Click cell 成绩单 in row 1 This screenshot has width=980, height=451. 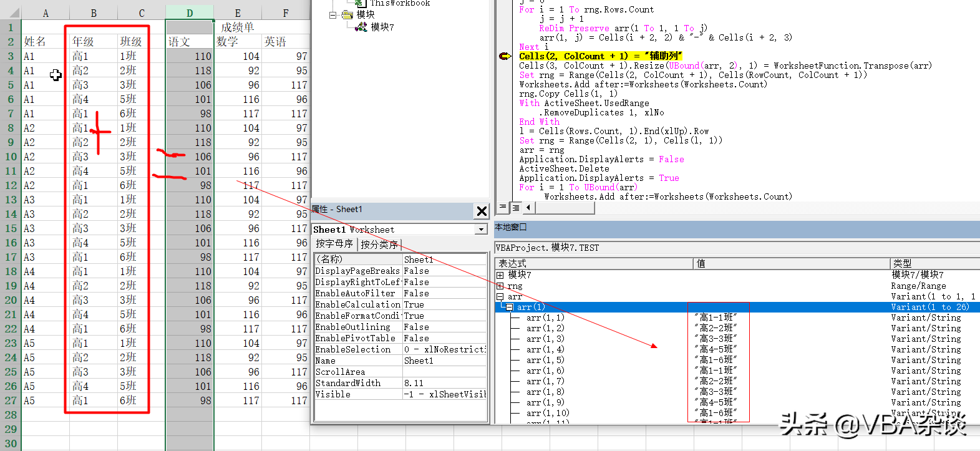(x=238, y=27)
